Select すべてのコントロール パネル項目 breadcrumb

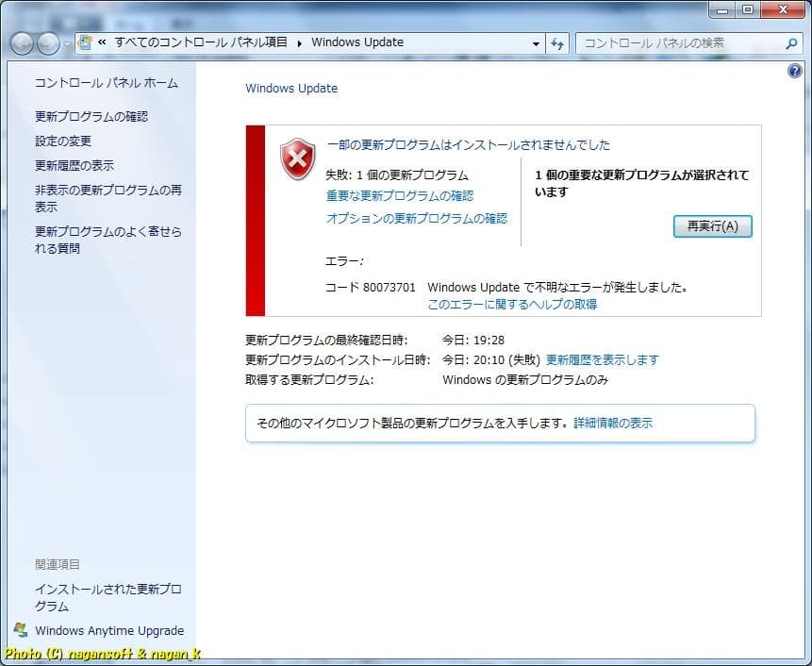(x=200, y=42)
